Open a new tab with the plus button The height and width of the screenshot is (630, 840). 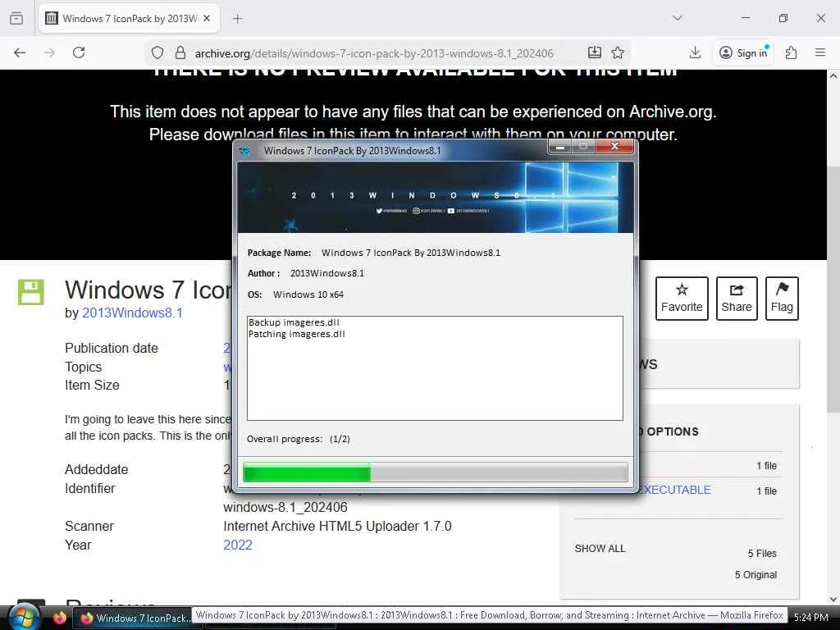[237, 19]
